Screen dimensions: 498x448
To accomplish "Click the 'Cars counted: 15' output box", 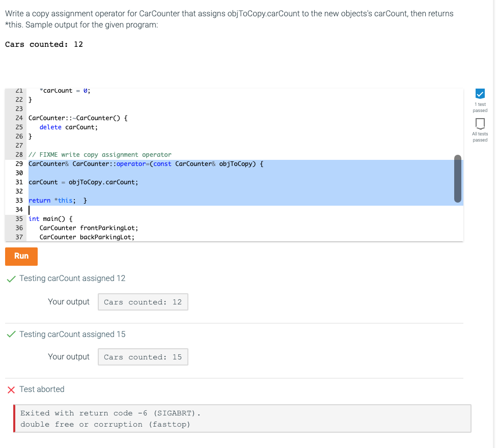I will pyautogui.click(x=143, y=357).
